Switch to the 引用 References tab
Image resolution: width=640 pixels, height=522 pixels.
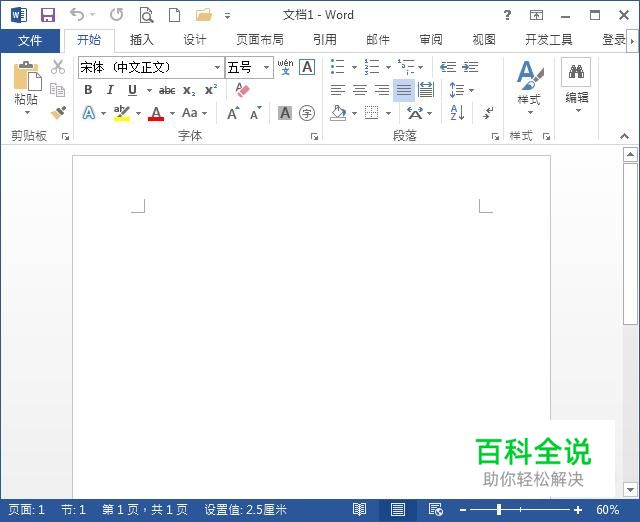[x=325, y=40]
